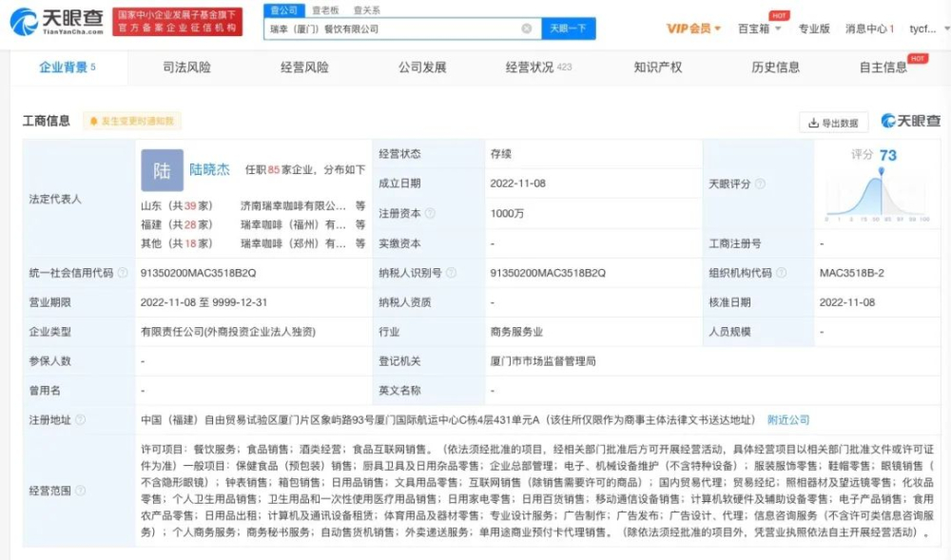This screenshot has width=951, height=560.
Task: Click the 成立日期 value 2022-11-08
Action: (x=518, y=183)
